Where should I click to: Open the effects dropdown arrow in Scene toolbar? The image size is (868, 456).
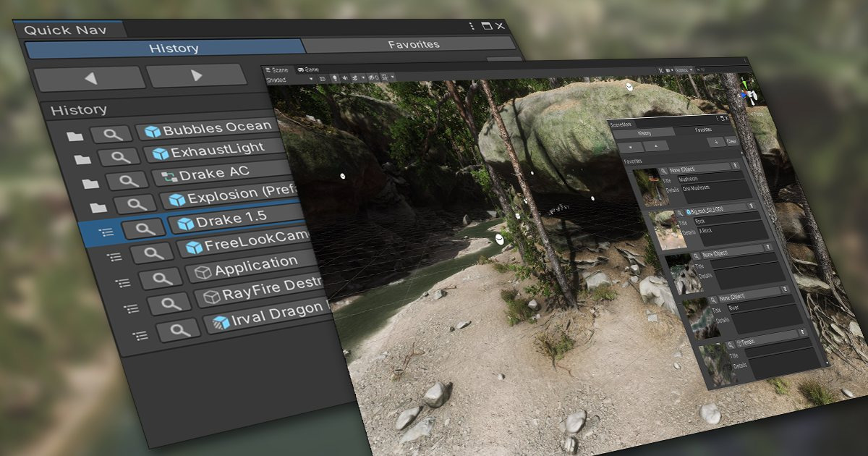tap(363, 78)
